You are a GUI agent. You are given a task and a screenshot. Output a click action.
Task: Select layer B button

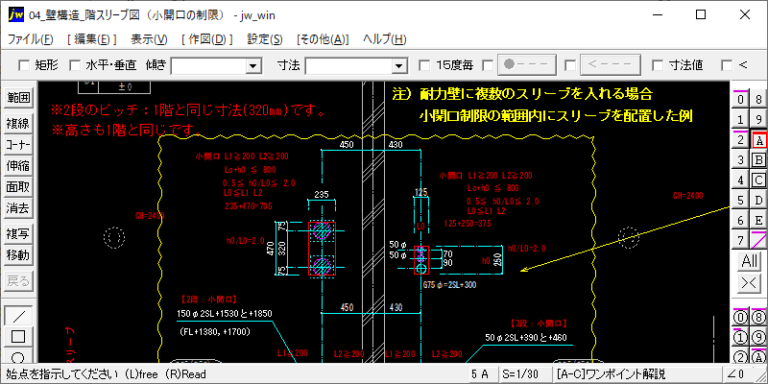pyautogui.click(x=758, y=160)
